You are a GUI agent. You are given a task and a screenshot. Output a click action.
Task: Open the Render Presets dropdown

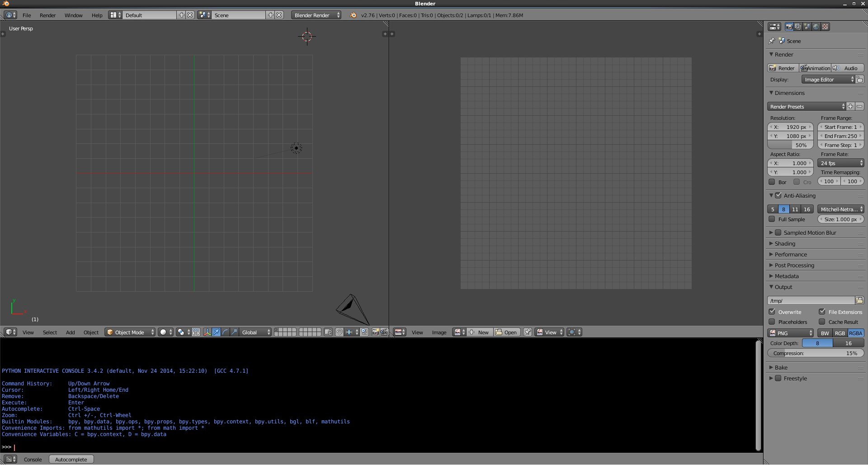point(807,107)
